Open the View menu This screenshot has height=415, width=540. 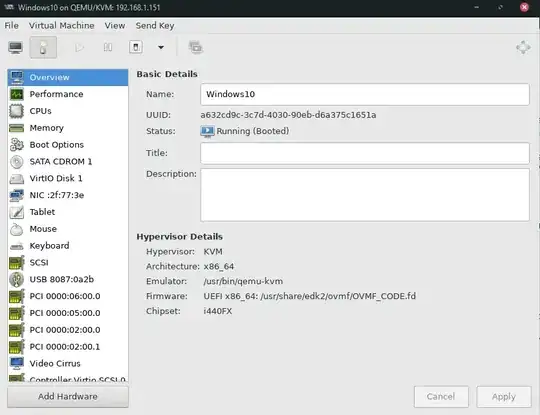click(115, 25)
